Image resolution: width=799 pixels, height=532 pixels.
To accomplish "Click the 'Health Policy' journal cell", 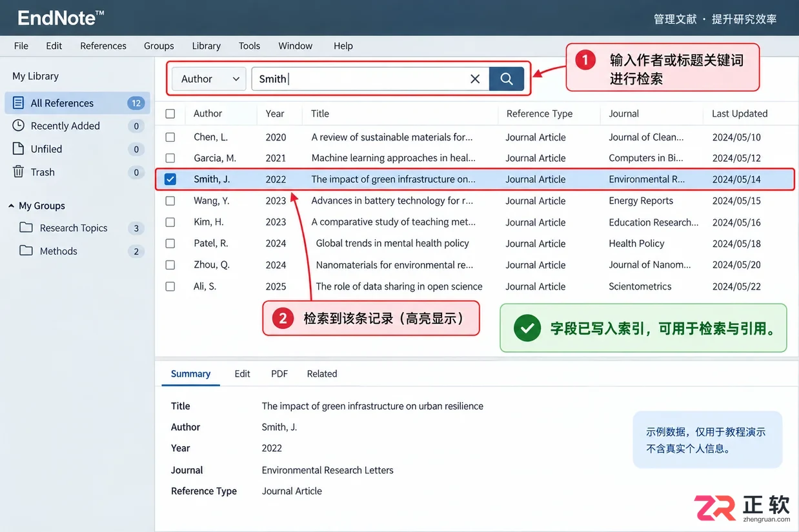I will click(x=636, y=243).
